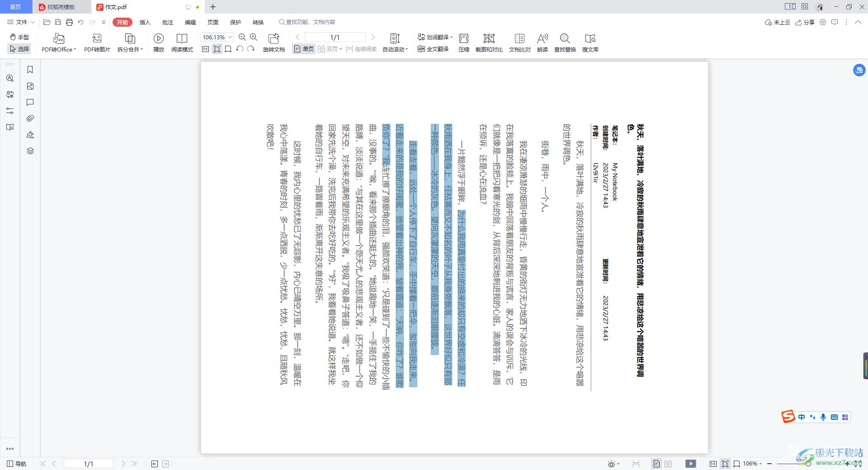Set actual size 1:1 in toolbar
This screenshot has height=470, width=868.
click(206, 49)
